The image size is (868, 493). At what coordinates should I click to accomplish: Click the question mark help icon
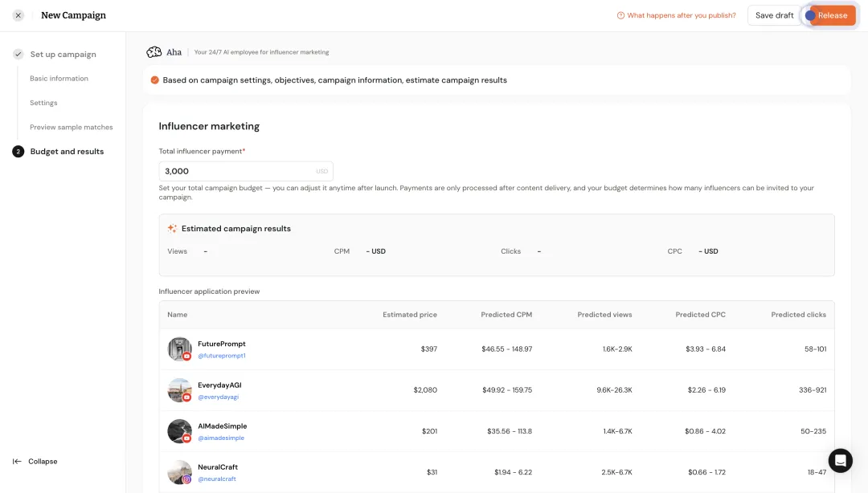point(620,15)
